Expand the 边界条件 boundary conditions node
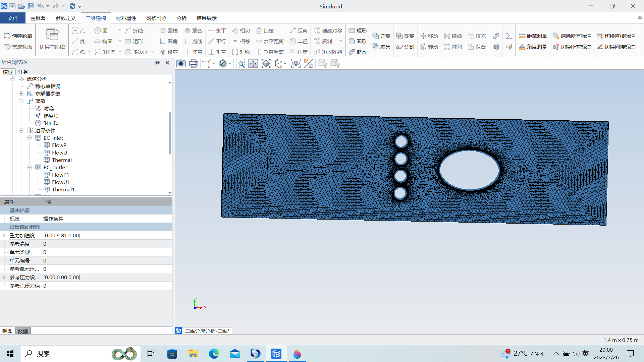644x362 pixels. (21, 130)
